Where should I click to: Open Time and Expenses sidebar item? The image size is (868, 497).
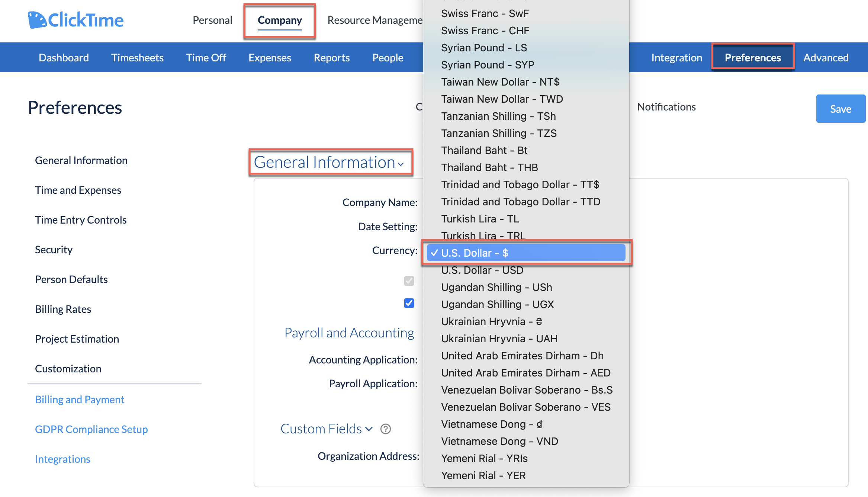[x=78, y=190]
